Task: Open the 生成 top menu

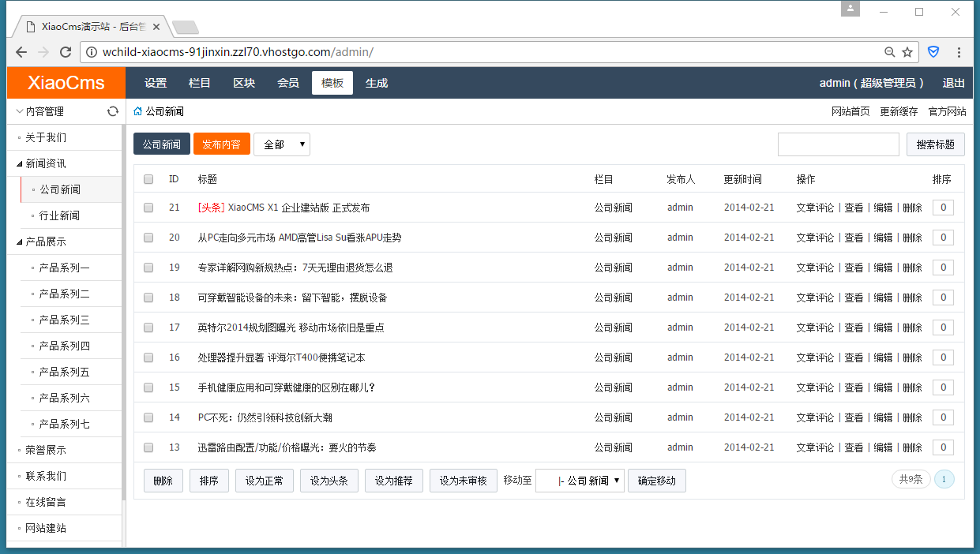Action: tap(377, 83)
